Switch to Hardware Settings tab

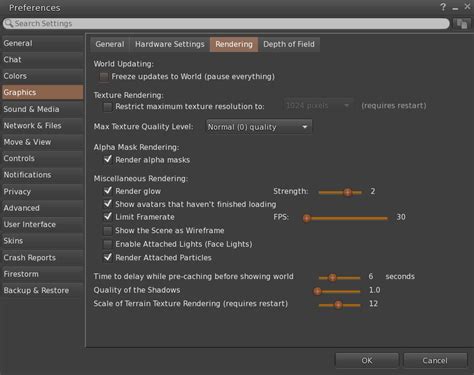pos(170,44)
